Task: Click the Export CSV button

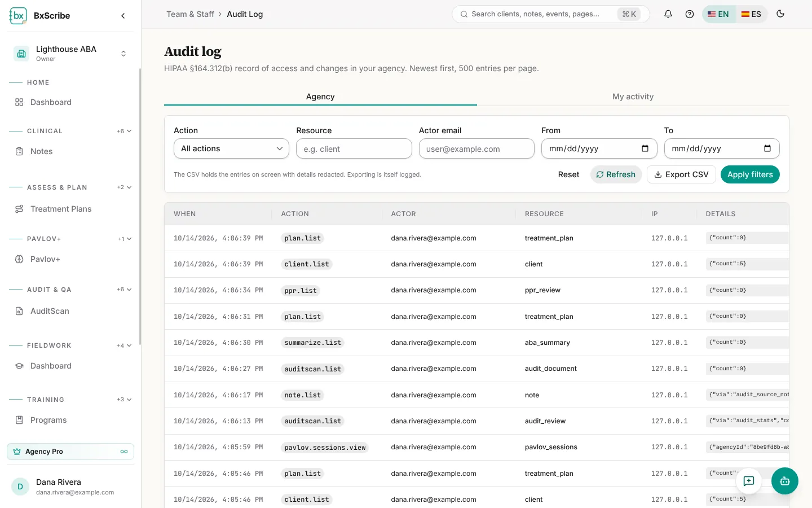Action: 681,174
